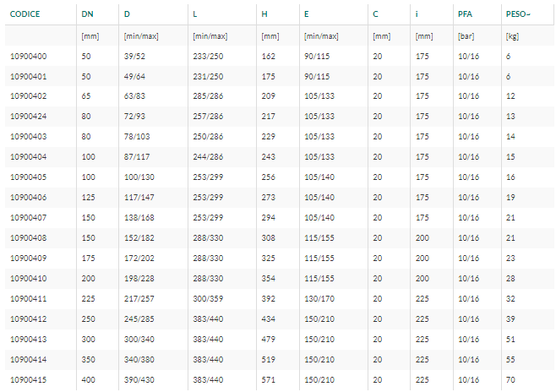This screenshot has height=392, width=556.
Task: Select product code 10900413
Action: [x=29, y=339]
